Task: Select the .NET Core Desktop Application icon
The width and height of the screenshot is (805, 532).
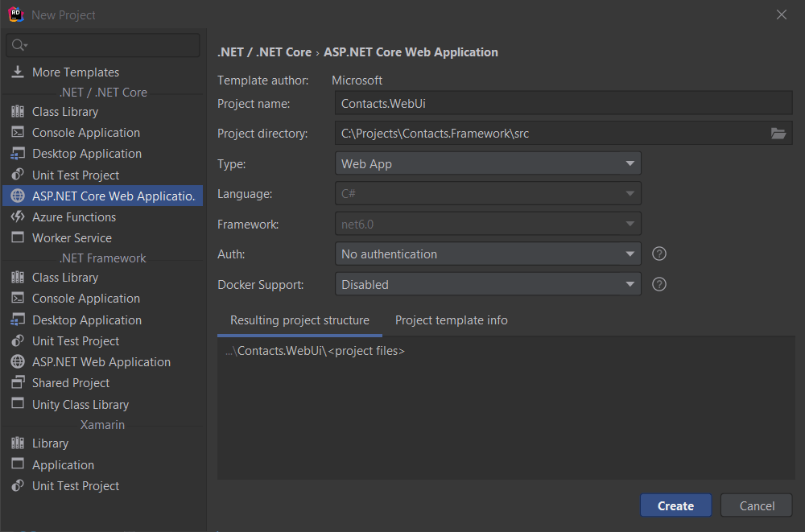Action: (18, 154)
